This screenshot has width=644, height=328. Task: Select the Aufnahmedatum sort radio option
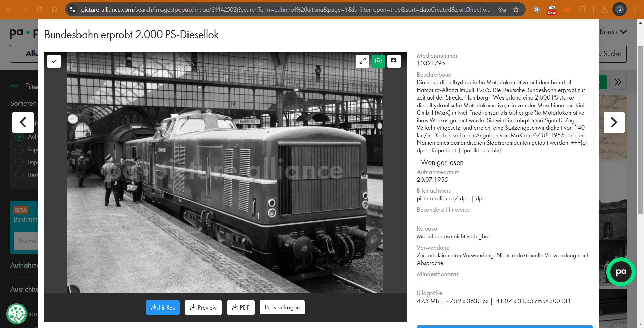(x=20, y=137)
